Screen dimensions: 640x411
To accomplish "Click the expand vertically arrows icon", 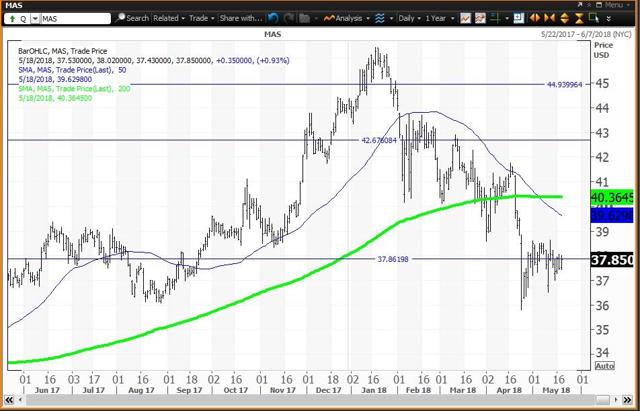I will tap(564, 18).
